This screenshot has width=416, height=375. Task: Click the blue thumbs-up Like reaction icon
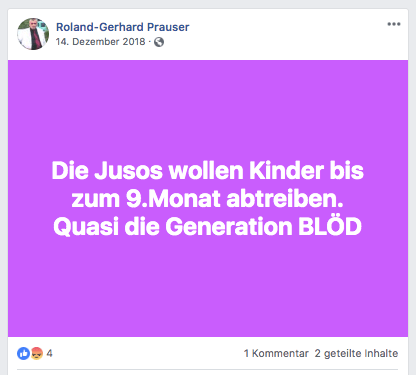pyautogui.click(x=23, y=353)
